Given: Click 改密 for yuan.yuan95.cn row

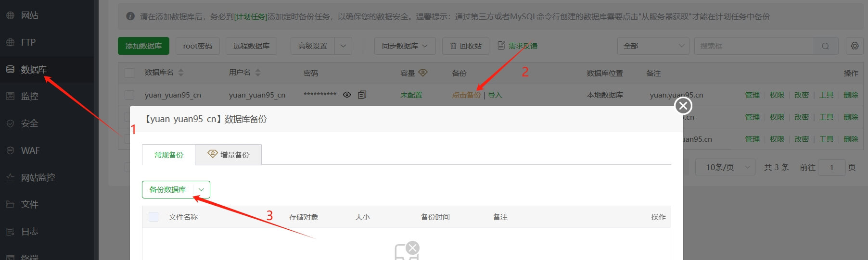Looking at the screenshot, I should point(802,95).
